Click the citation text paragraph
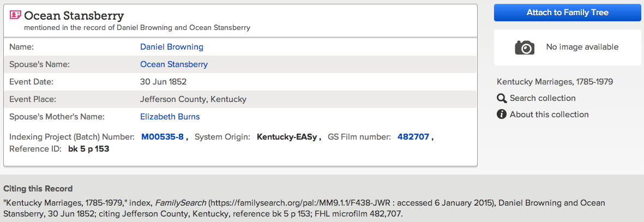The image size is (644, 222). tap(304, 208)
